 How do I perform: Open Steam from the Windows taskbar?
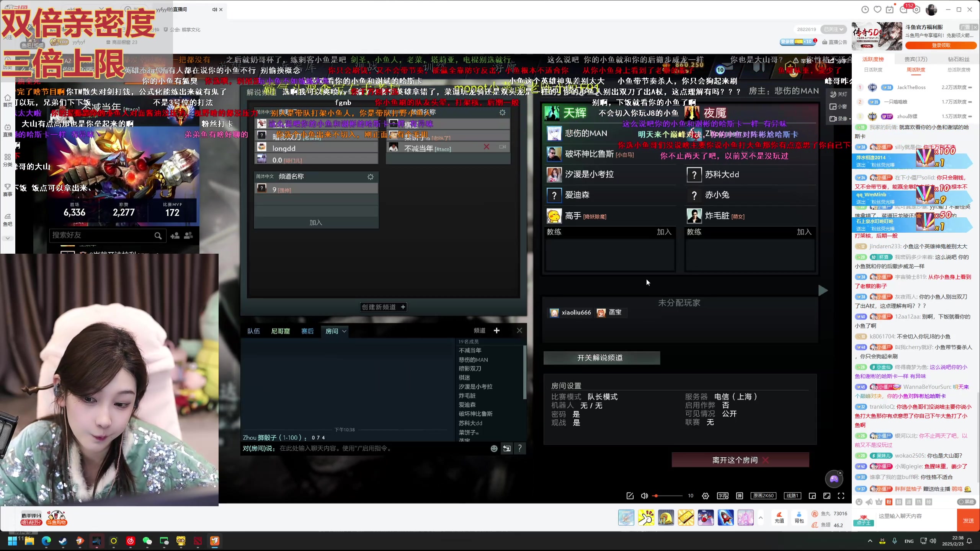pyautogui.click(x=63, y=541)
